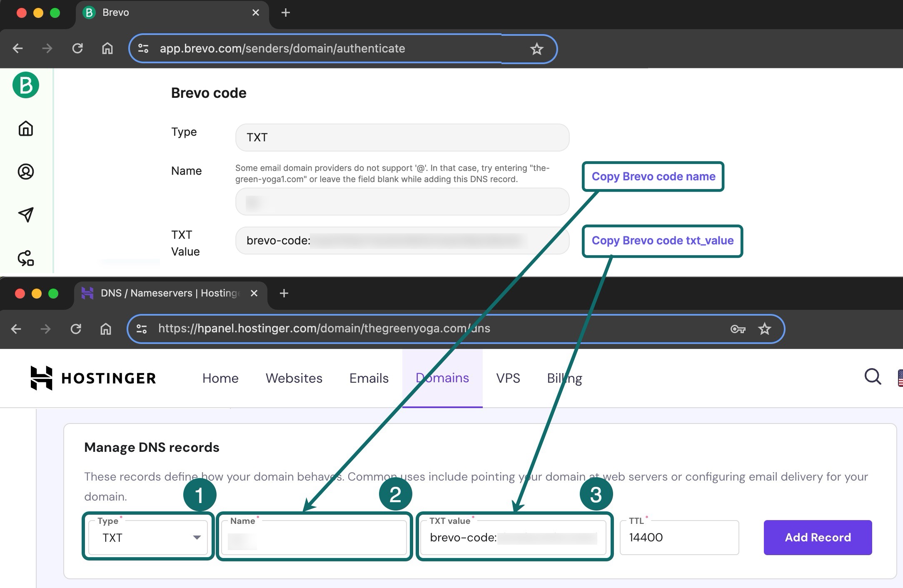
Task: Click the hpanel.hostinger.com address bar
Action: (x=456, y=329)
